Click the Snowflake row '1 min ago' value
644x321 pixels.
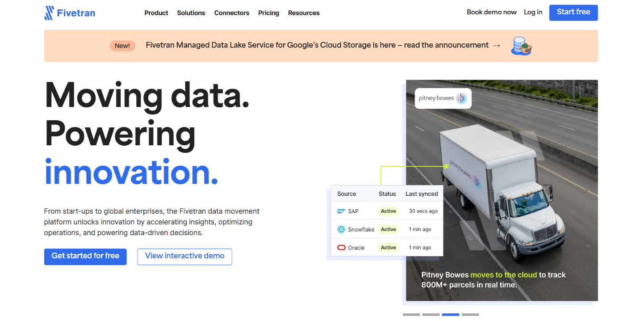[420, 229]
